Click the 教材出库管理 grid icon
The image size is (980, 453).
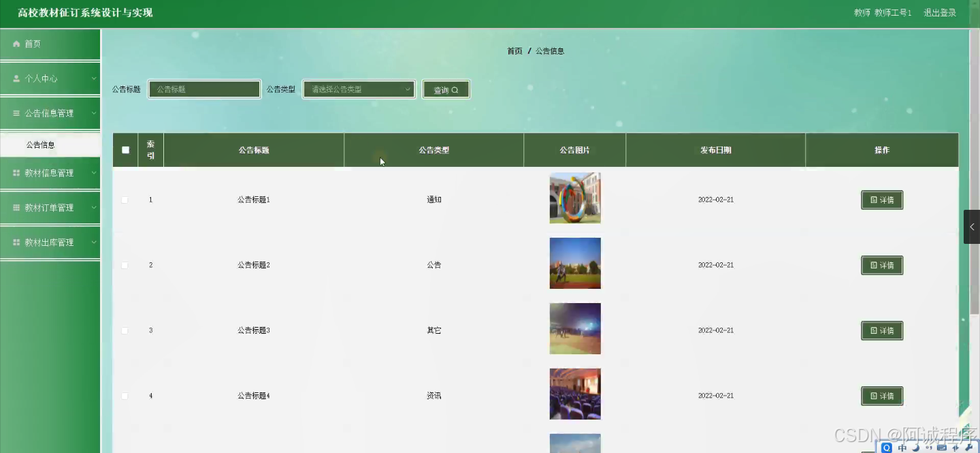click(x=15, y=242)
